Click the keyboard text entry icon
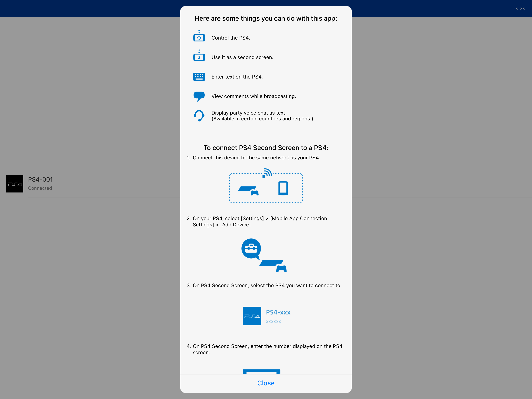 tap(199, 77)
